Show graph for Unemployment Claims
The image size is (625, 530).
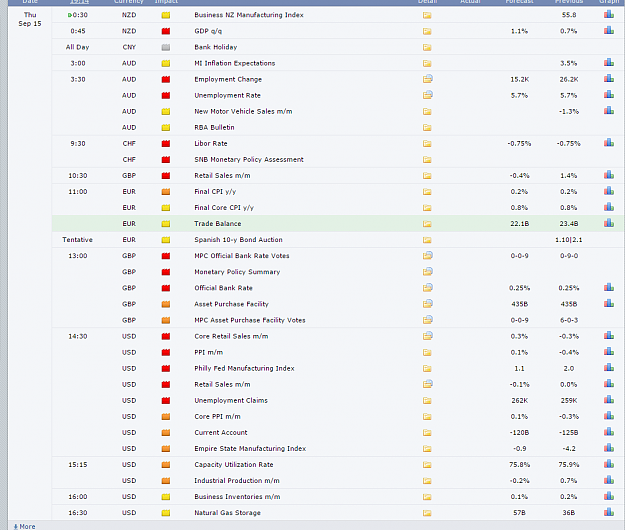tap(609, 400)
